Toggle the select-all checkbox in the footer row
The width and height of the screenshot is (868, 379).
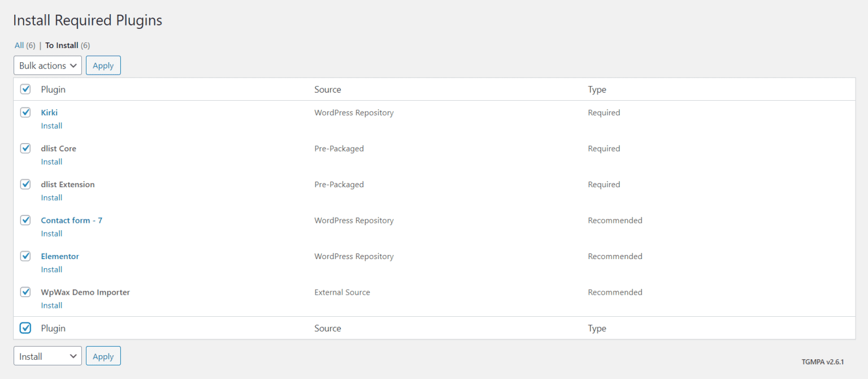click(x=25, y=328)
